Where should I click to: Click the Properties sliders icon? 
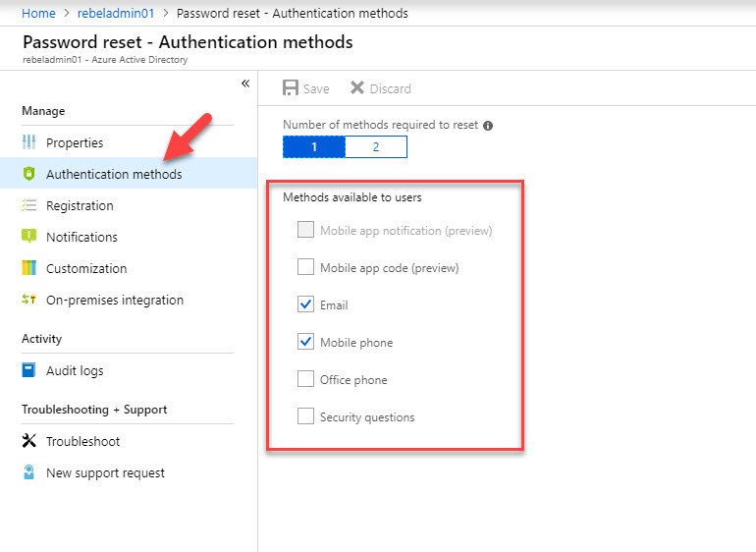28,142
